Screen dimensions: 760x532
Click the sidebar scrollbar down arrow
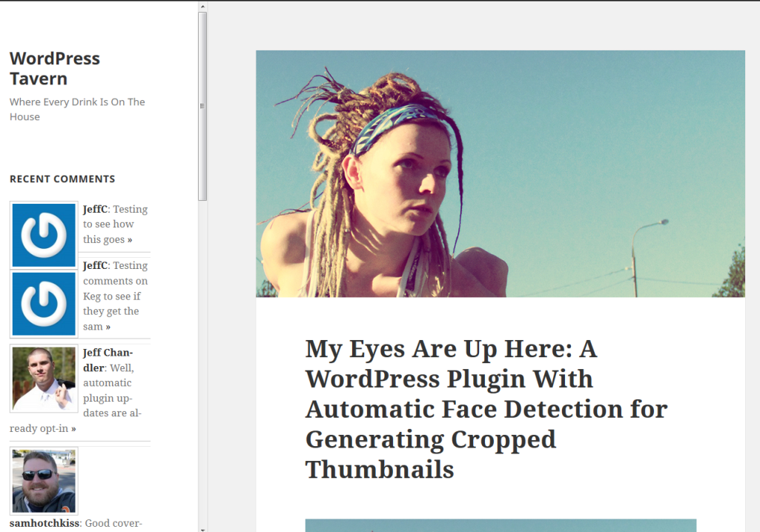pos(202,528)
